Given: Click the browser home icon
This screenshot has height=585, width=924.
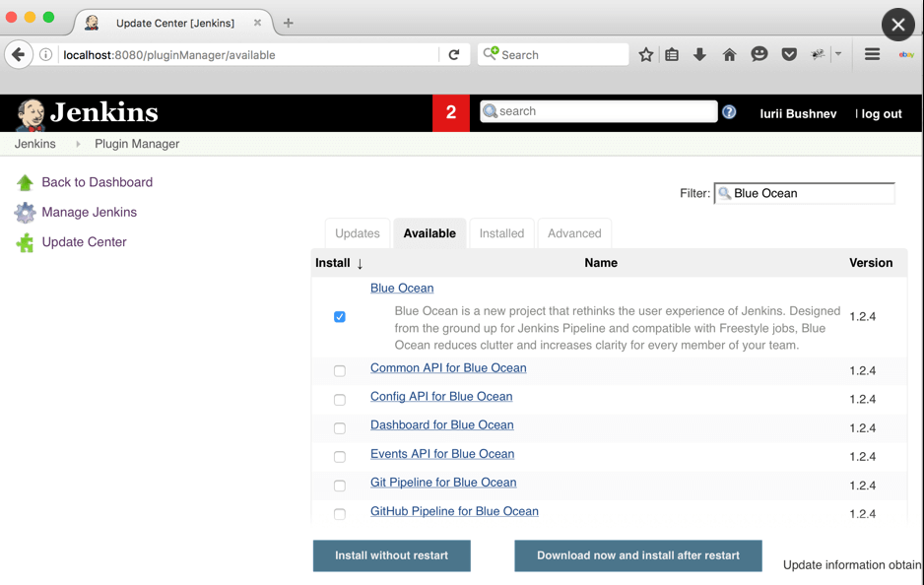Looking at the screenshot, I should click(729, 55).
